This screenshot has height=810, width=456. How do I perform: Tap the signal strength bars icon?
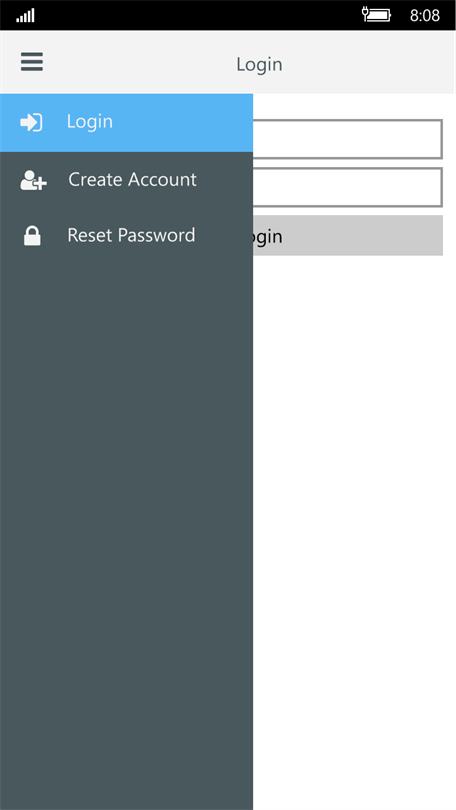point(25,15)
